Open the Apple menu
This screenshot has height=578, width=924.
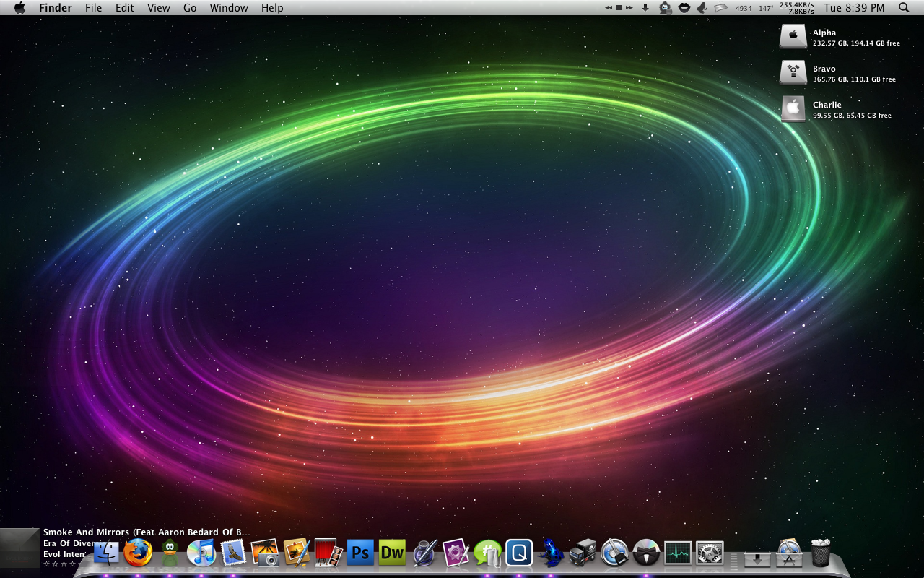pos(19,8)
